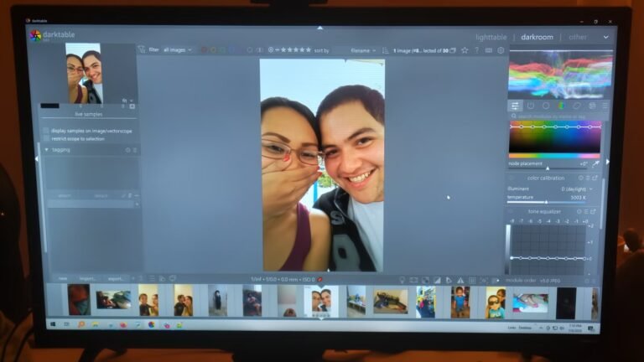This screenshot has height=362, width=644.
Task: Click the new button in bottom bar
Action: click(63, 279)
